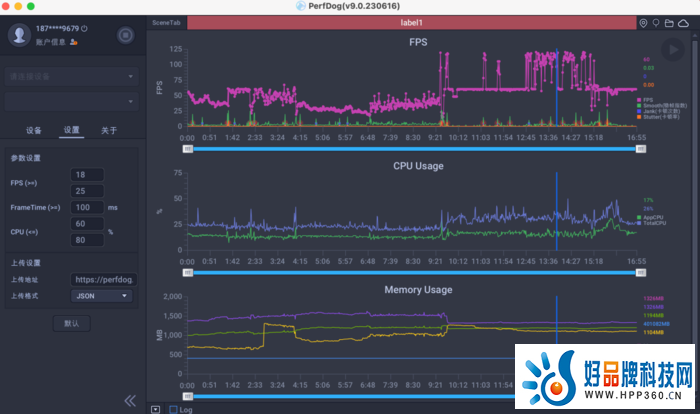Image resolution: width=700 pixels, height=414 pixels.
Task: Click the FrameTime field showing 100
Action: [87, 207]
